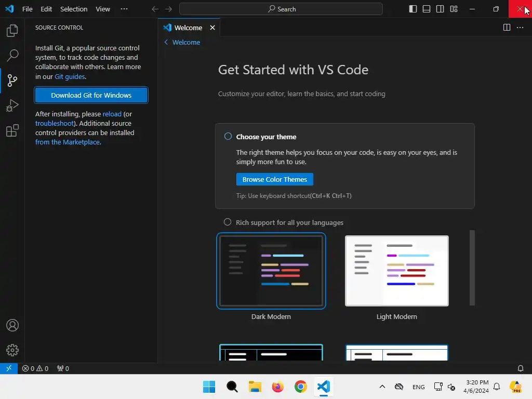Toggle the secondary side bar layout icon
Viewport: 532px width, 399px height.
click(x=440, y=9)
